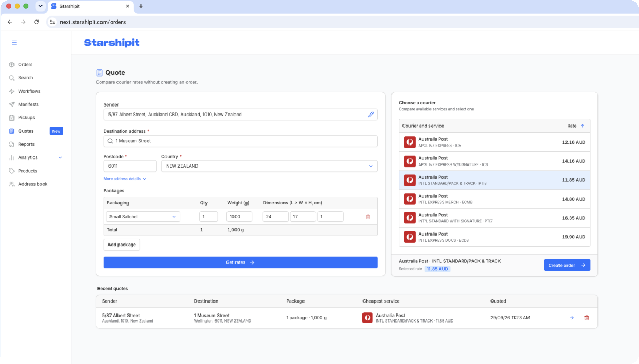Click the Postcode field showing 6011
Screen dimensions: 639x364
[130, 166]
